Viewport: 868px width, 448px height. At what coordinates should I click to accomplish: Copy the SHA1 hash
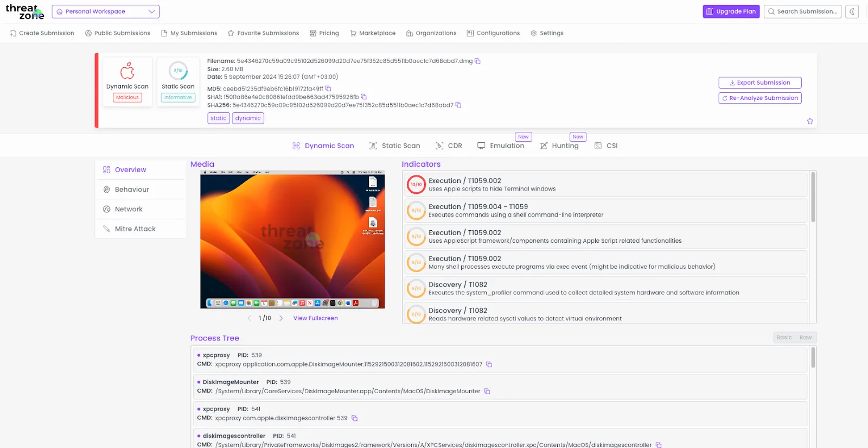point(364,97)
